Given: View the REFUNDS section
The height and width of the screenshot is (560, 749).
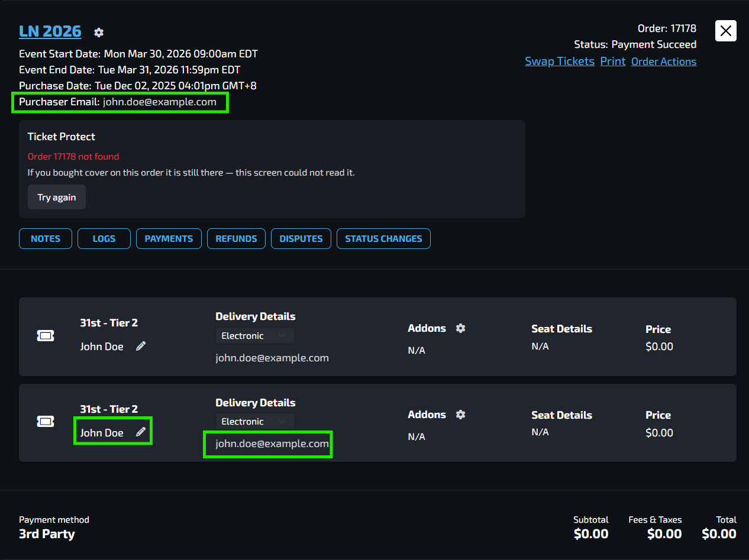Looking at the screenshot, I should (x=236, y=239).
